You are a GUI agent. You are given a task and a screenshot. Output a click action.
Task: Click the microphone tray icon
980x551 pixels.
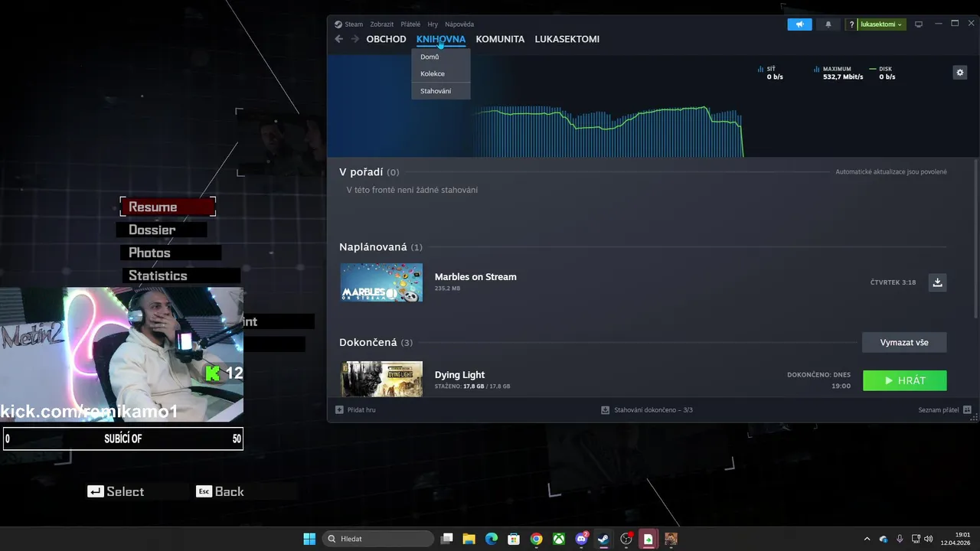pos(900,539)
